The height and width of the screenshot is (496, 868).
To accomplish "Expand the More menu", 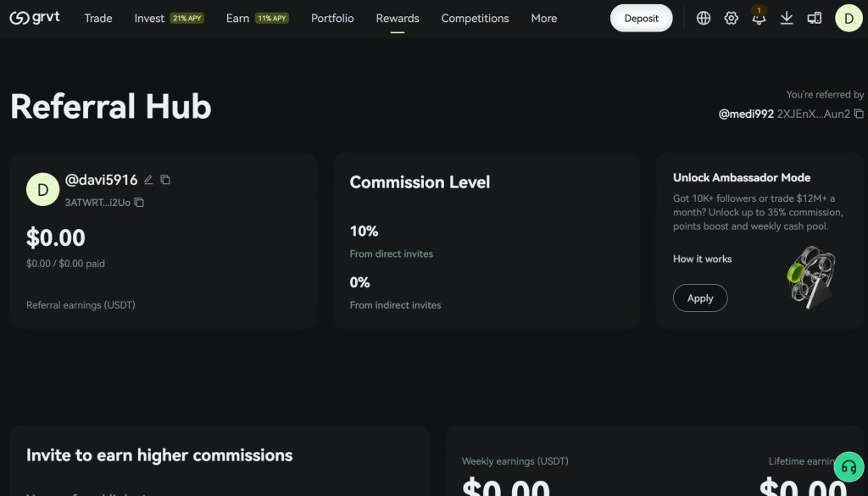I will click(x=543, y=18).
